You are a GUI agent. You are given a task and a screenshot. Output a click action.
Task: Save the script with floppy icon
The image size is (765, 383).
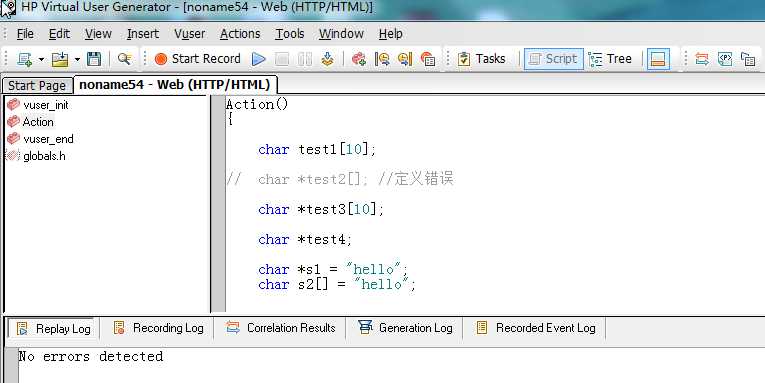[x=94, y=59]
